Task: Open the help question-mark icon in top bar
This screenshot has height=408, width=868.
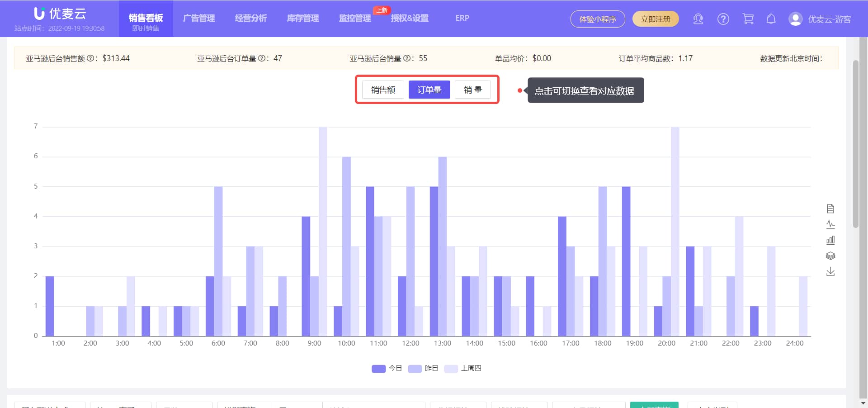Action: tap(723, 19)
